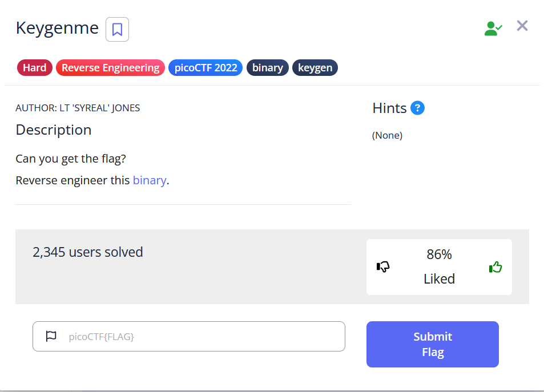Click the Keygenme challenge title

coord(57,28)
